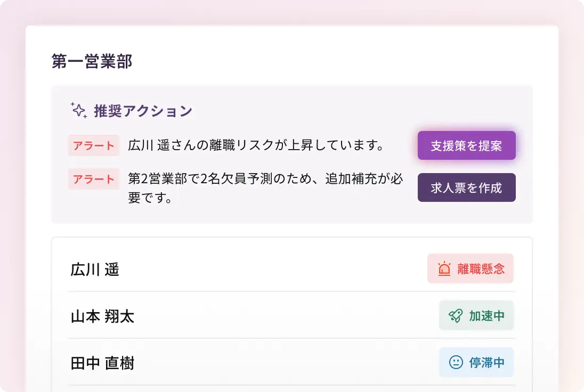Click the rocket icon in 加速中 badge
Image resolution: width=584 pixels, height=392 pixels.
coord(456,316)
